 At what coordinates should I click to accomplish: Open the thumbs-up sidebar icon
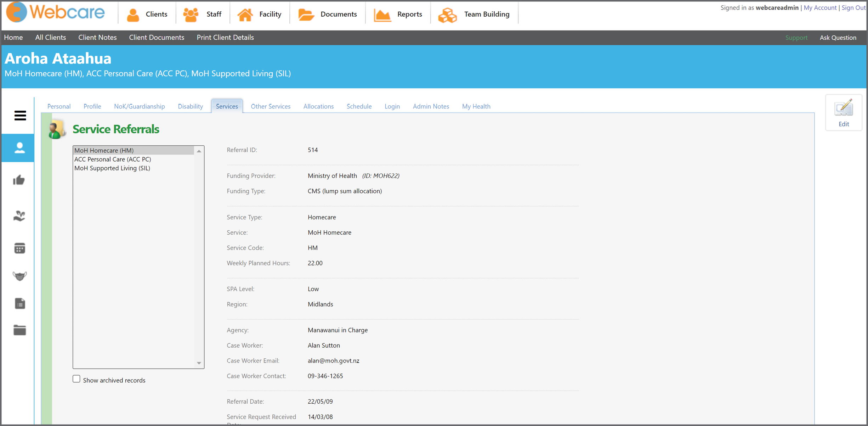point(19,180)
